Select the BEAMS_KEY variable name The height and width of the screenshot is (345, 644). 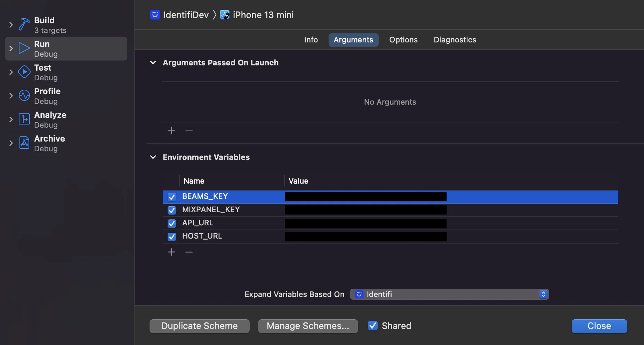click(x=205, y=196)
